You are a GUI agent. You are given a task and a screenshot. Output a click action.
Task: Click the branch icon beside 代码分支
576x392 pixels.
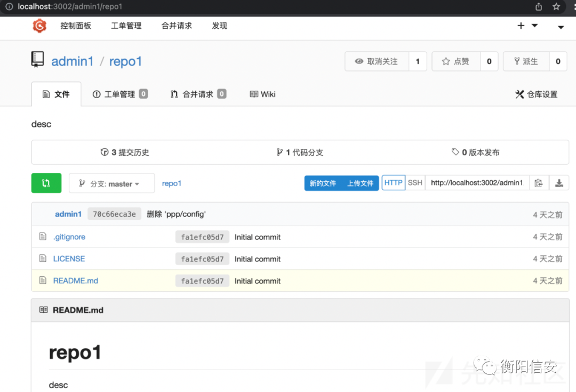[x=279, y=151]
